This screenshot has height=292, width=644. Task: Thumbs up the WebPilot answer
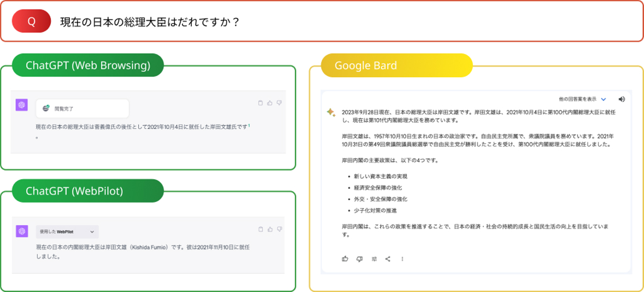(x=270, y=229)
